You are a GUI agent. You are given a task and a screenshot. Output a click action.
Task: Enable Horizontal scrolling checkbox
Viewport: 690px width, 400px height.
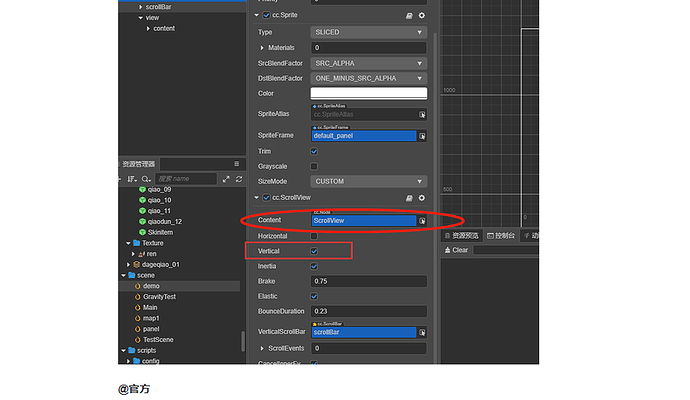point(314,236)
